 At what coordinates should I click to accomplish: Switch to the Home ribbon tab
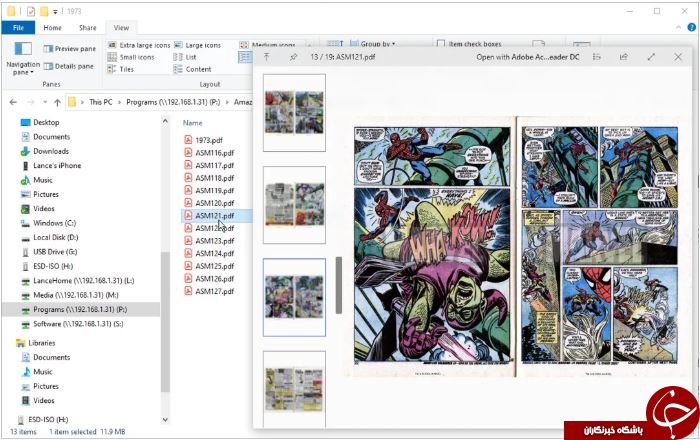(x=52, y=28)
